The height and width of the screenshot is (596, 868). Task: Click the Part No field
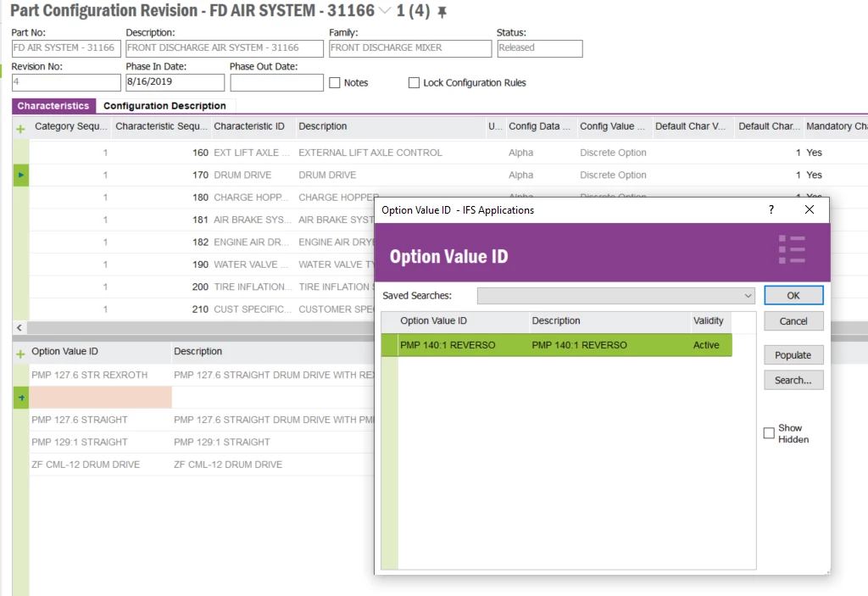tap(66, 48)
